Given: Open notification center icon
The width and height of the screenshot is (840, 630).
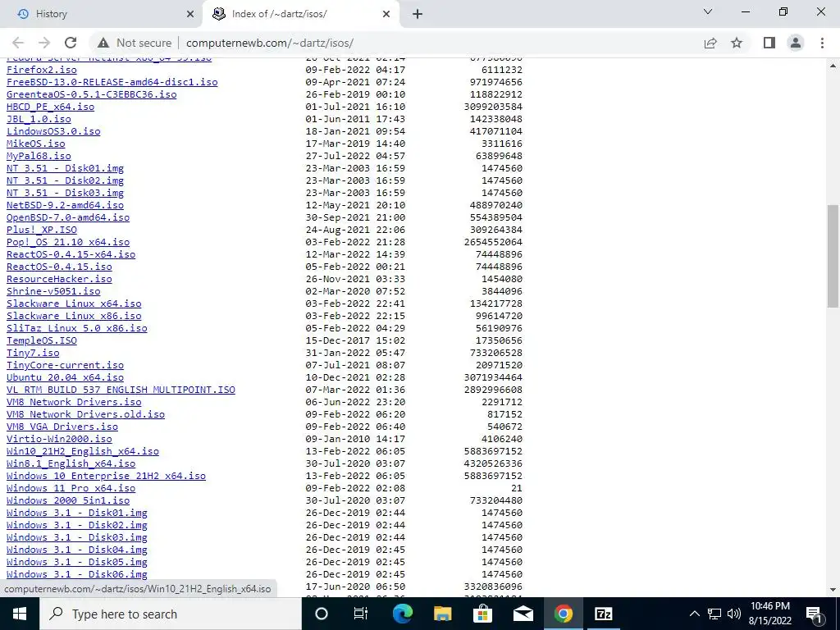Looking at the screenshot, I should click(814, 614).
